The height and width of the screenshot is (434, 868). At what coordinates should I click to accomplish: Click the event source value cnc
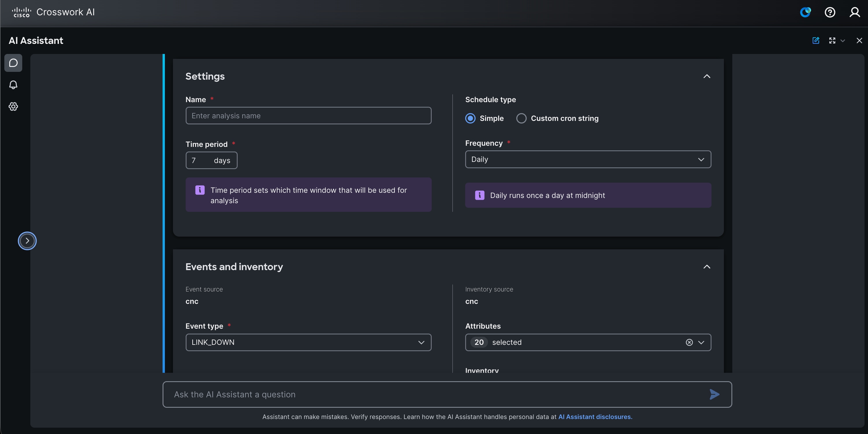pos(192,301)
